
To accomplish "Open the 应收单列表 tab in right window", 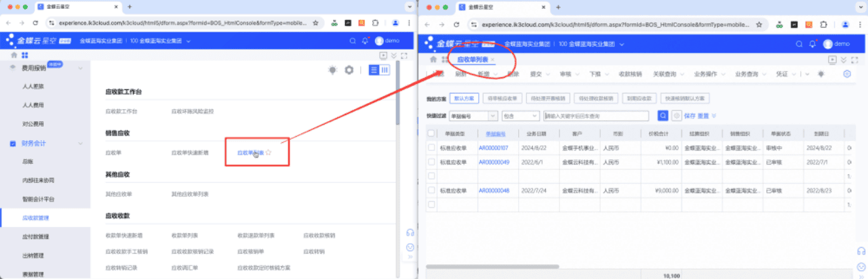I will click(472, 60).
